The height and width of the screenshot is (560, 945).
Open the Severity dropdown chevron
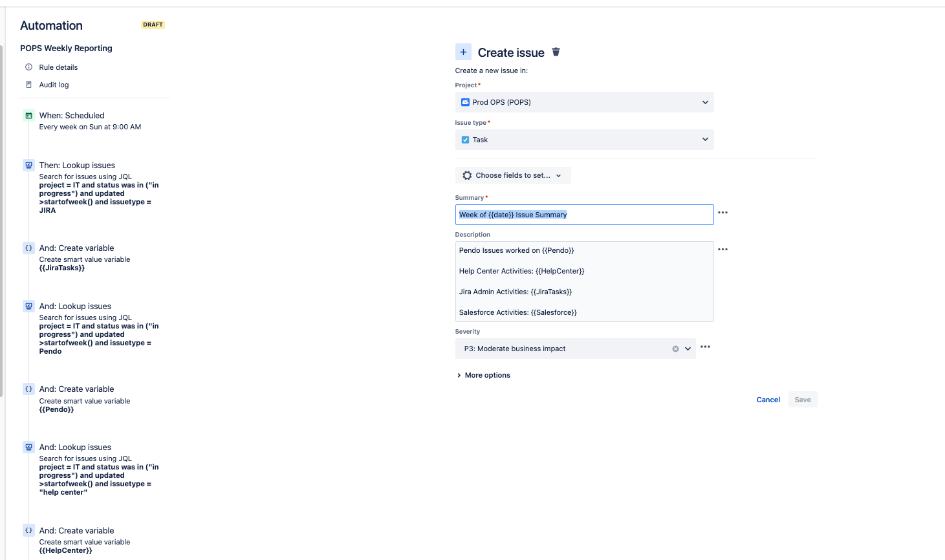pos(688,349)
